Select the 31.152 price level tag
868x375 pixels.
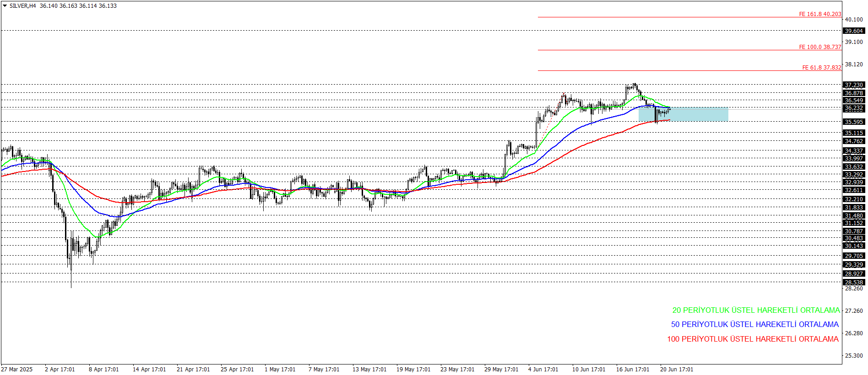click(x=854, y=223)
